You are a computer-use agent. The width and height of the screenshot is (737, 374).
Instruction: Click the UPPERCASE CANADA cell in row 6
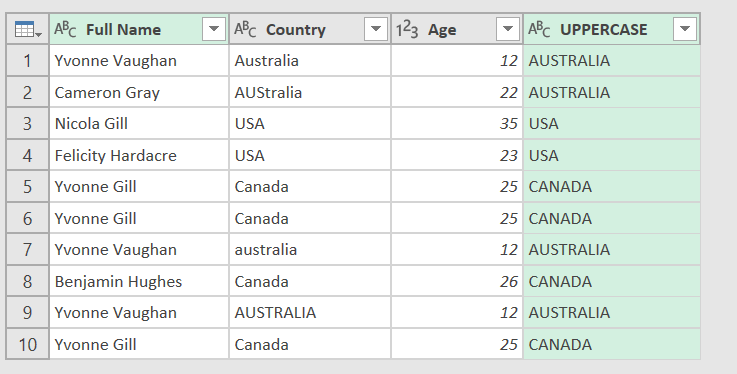pyautogui.click(x=612, y=218)
